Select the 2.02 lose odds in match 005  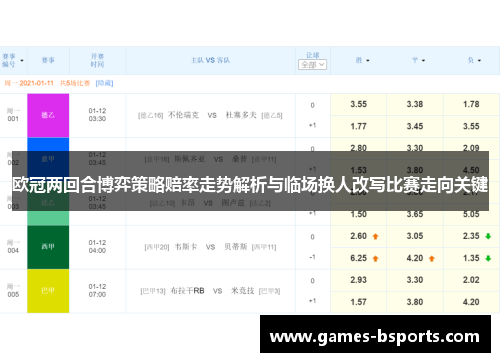click(471, 280)
